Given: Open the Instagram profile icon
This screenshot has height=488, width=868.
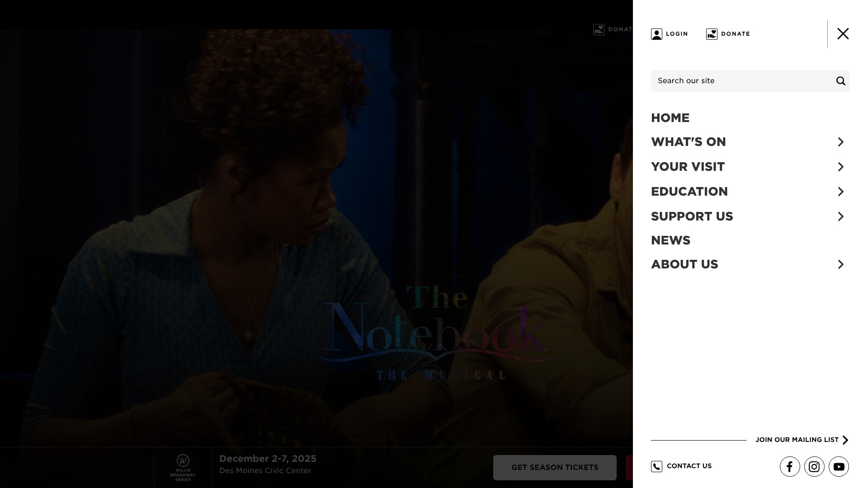Looking at the screenshot, I should click(814, 467).
